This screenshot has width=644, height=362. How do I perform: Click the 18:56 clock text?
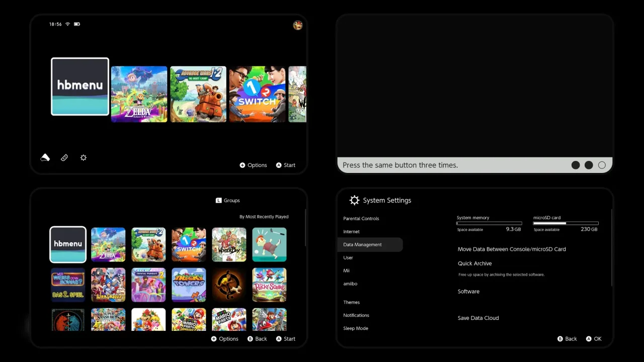(55, 24)
